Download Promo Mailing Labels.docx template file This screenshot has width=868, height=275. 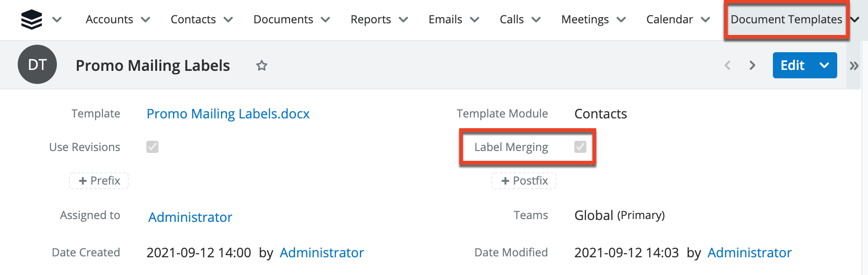(228, 114)
